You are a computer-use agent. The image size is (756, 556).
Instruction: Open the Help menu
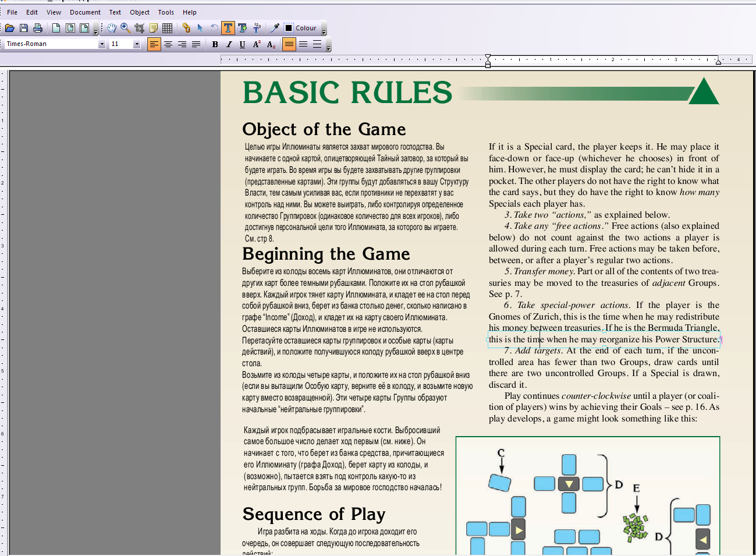point(190,12)
